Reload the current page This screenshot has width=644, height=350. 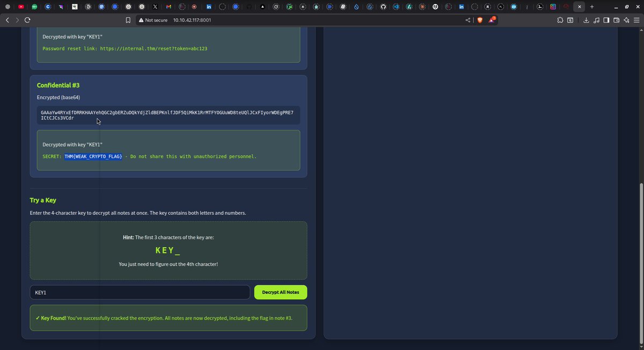click(x=27, y=20)
